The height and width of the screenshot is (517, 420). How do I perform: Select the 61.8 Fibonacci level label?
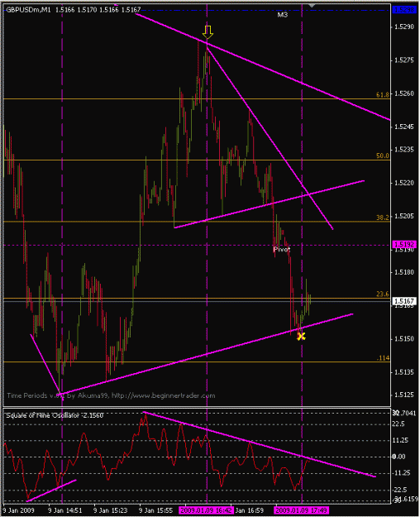pyautogui.click(x=383, y=95)
